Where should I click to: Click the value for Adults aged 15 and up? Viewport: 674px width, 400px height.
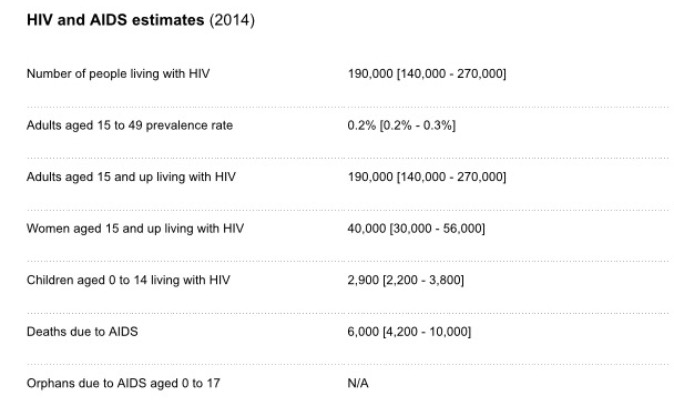(427, 177)
